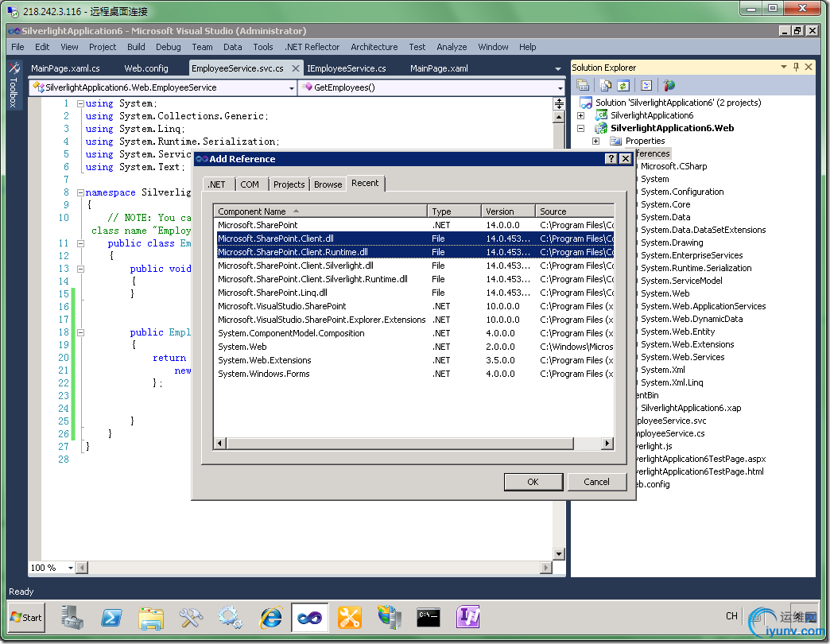Click the Properties folder icon in Solution Explorer
Viewport: 830px width, 644px height.
coord(615,141)
